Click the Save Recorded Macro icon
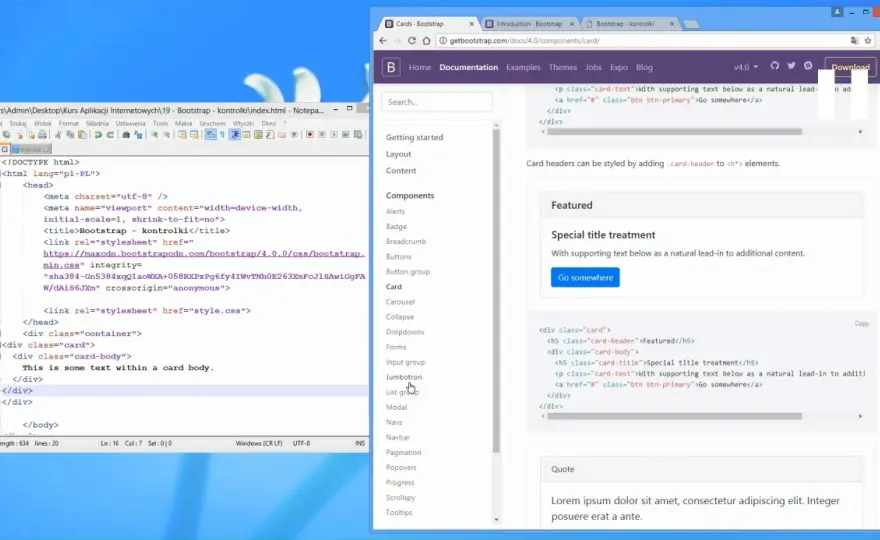Screen dimensions: 880x540 [x=346, y=135]
